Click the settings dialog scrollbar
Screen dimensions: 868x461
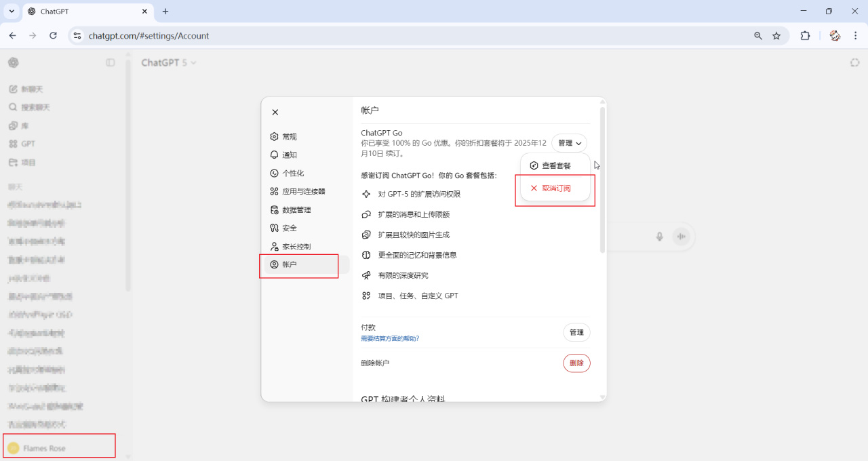click(602, 179)
